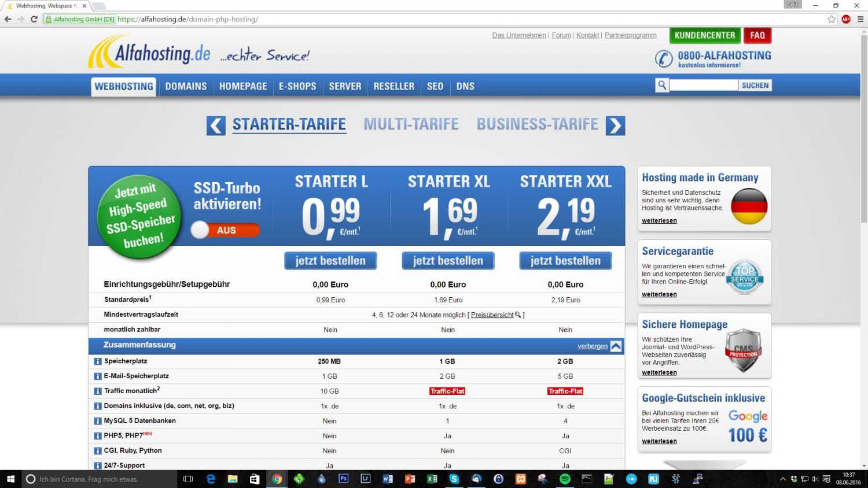The width and height of the screenshot is (868, 488).
Task: Open the Kontakt link
Action: click(x=587, y=35)
